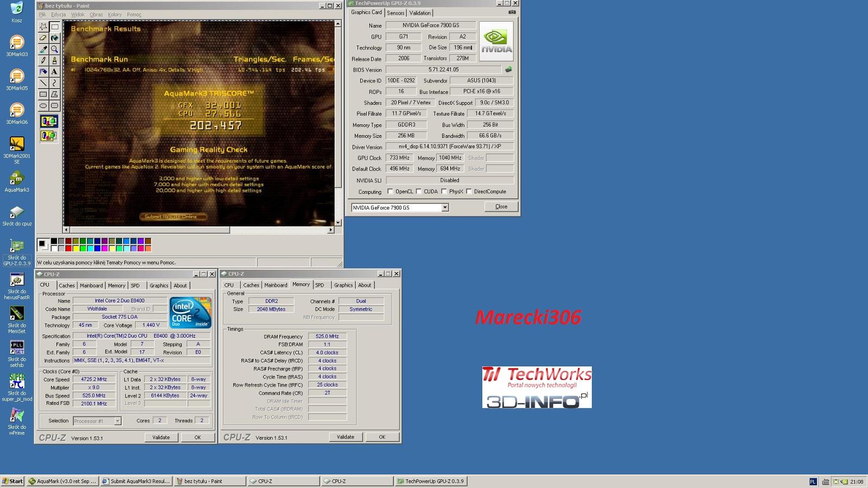Choose the Ellipse shape tool
Screen dimensions: 868x488
pos(43,106)
